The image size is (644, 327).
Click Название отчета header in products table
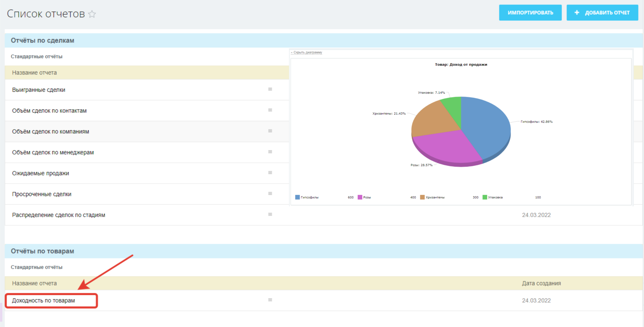(x=34, y=283)
